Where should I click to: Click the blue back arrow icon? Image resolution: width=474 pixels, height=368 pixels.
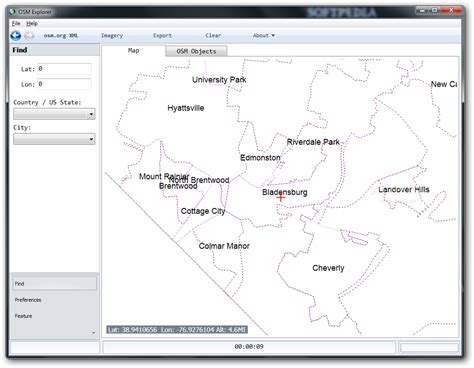(15, 36)
